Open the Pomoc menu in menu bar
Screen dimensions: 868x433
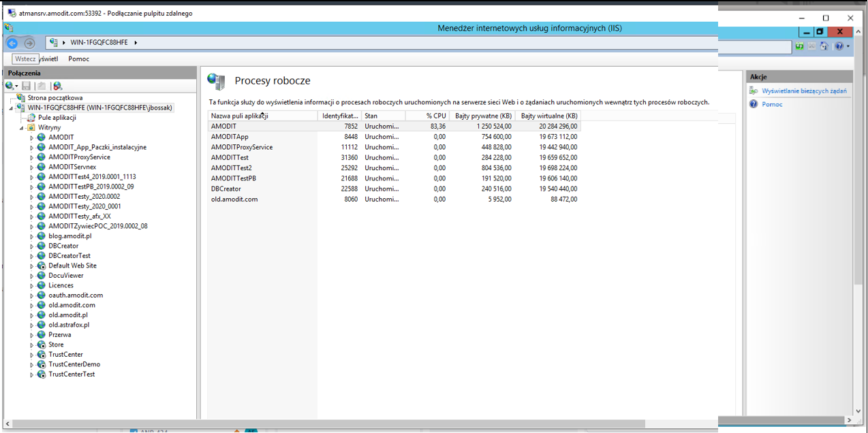pos(79,59)
